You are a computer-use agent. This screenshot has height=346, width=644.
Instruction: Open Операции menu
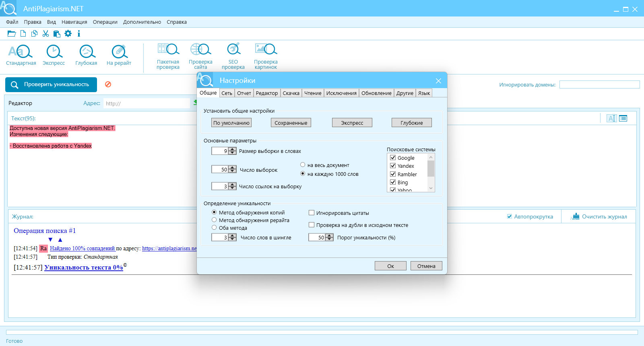click(x=105, y=22)
